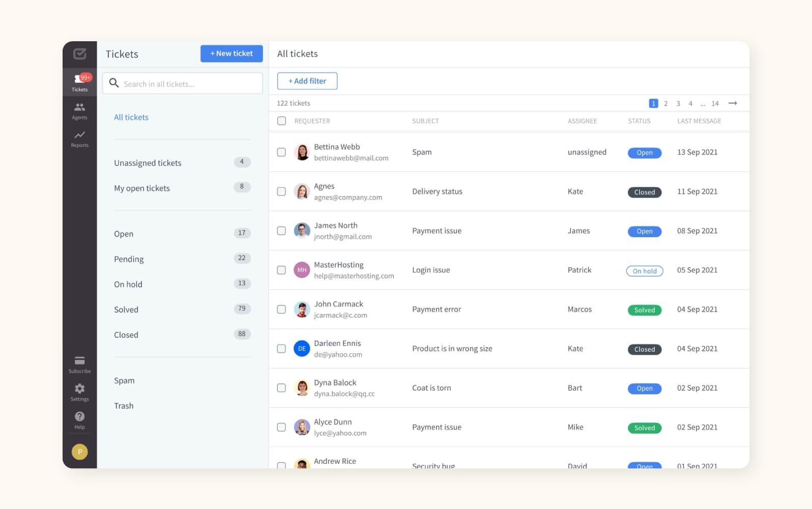This screenshot has width=812, height=509.
Task: Open the Spam folder
Action: pos(124,380)
